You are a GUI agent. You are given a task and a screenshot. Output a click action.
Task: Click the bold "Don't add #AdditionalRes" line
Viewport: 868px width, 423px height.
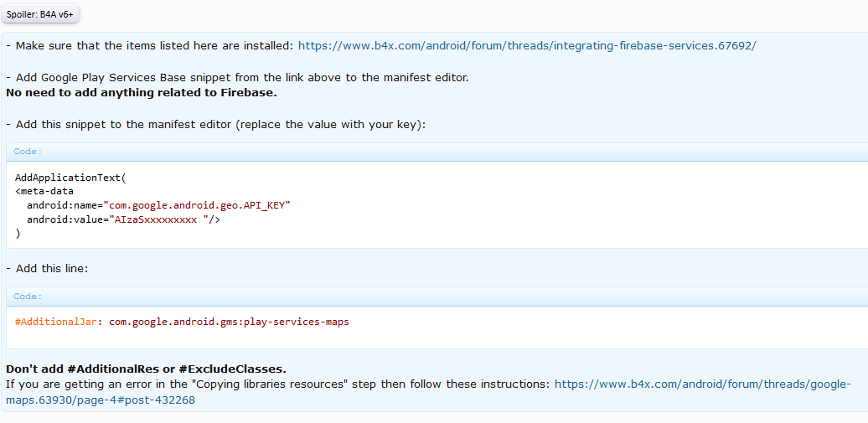click(146, 369)
